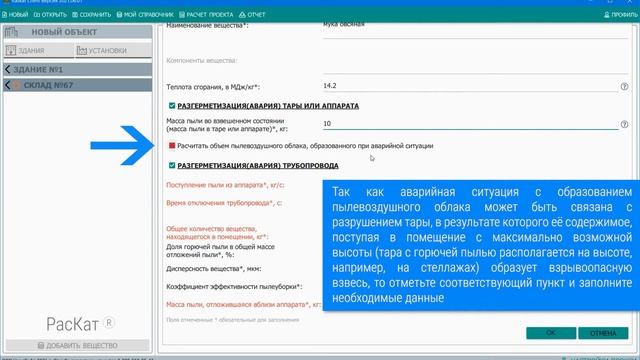Run РАСЧЕТ ПРОЕКТА

[207, 15]
